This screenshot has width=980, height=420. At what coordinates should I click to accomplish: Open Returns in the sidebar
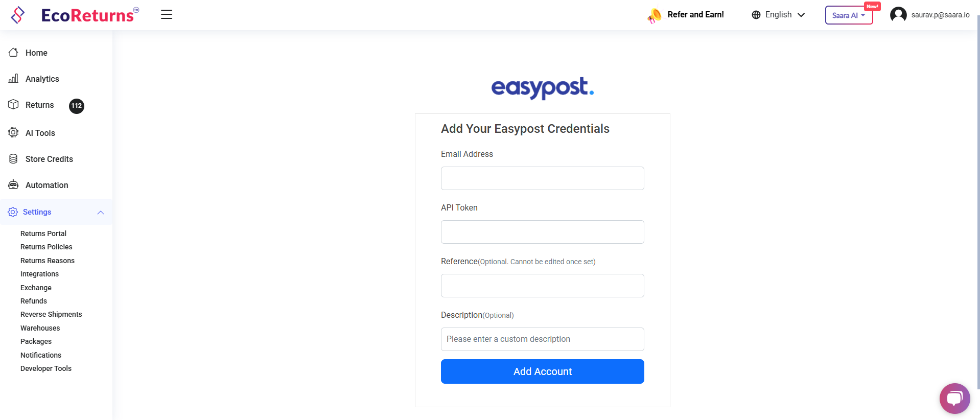(x=39, y=105)
